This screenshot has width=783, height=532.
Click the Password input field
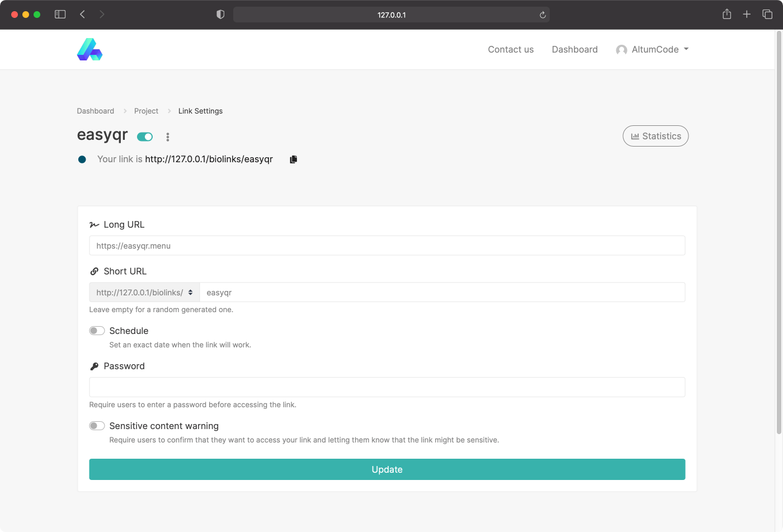point(387,387)
